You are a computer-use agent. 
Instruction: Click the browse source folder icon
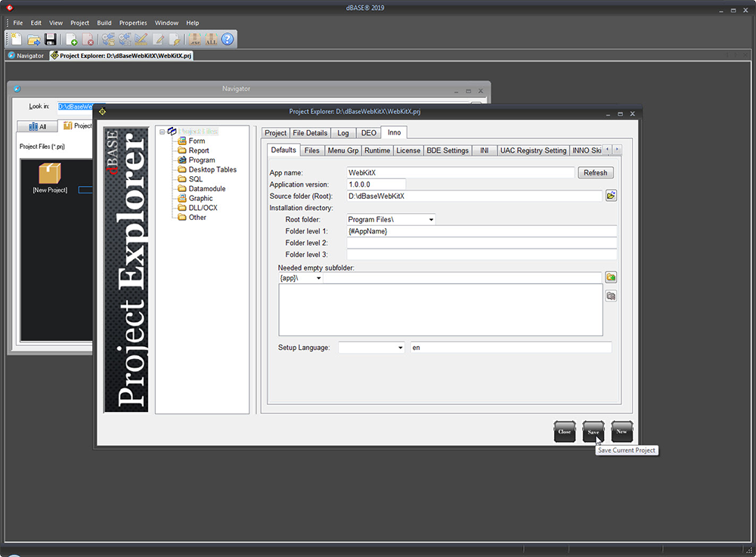[611, 196]
